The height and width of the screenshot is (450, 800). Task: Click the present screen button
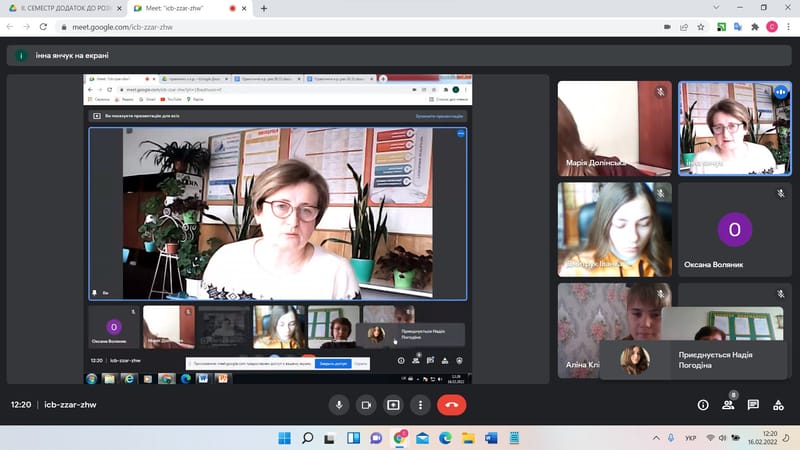(393, 405)
